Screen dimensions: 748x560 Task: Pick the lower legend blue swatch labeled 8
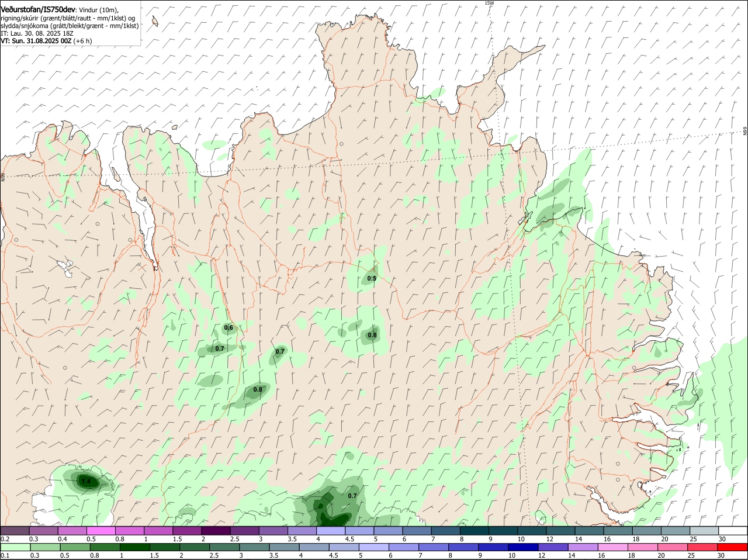(x=464, y=547)
